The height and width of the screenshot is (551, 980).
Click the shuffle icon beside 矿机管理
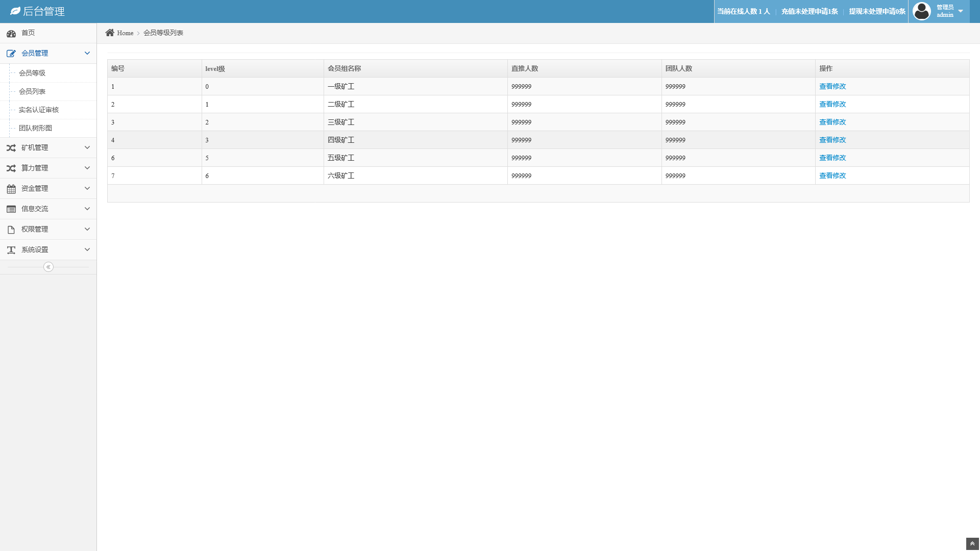(x=11, y=148)
